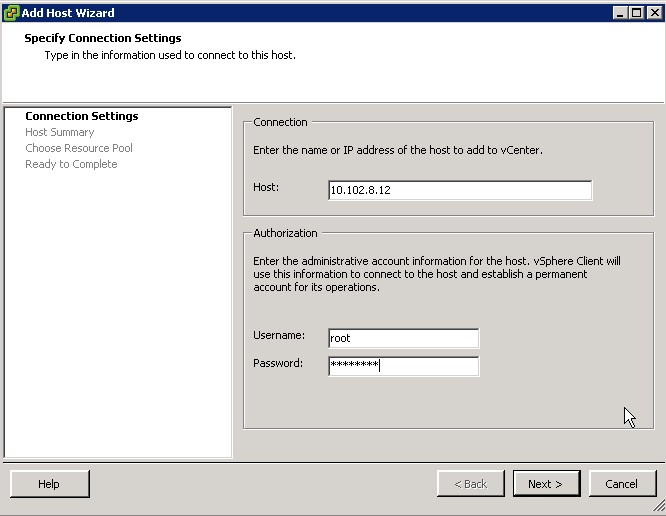Jump to Ready to Complete step
This screenshot has height=516, width=666.
click(71, 164)
